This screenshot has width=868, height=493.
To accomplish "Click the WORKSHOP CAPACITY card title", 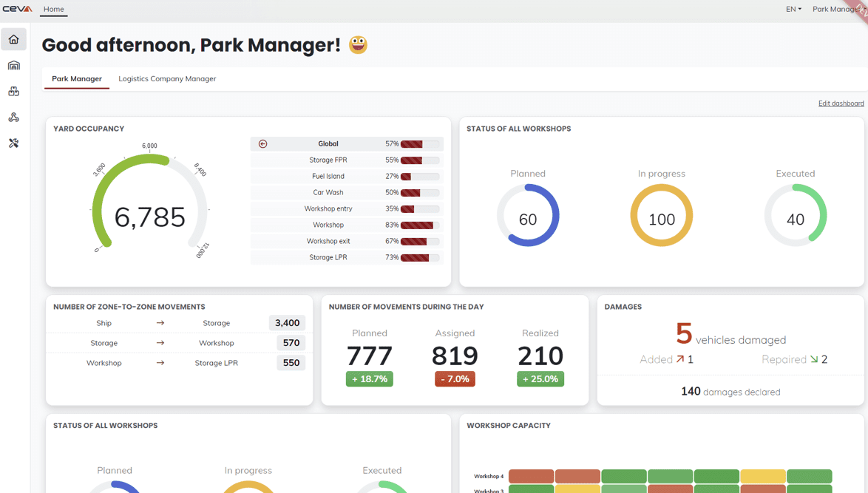I will point(509,426).
